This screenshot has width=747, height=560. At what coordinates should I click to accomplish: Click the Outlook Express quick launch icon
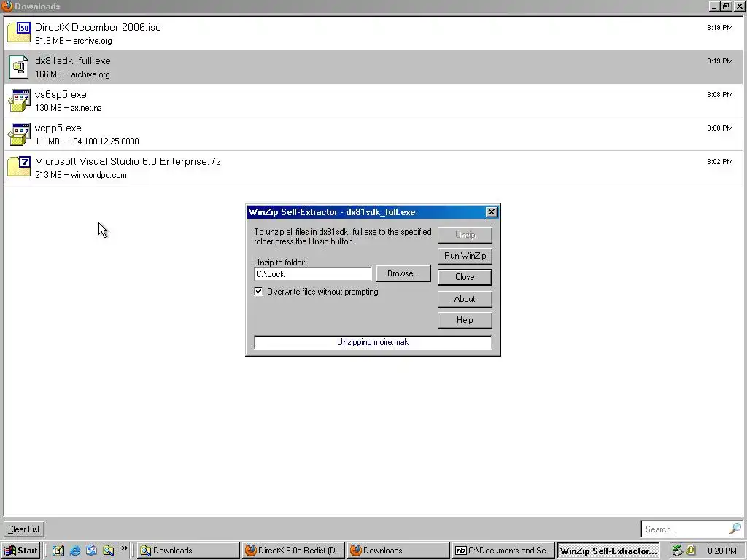[x=91, y=551]
